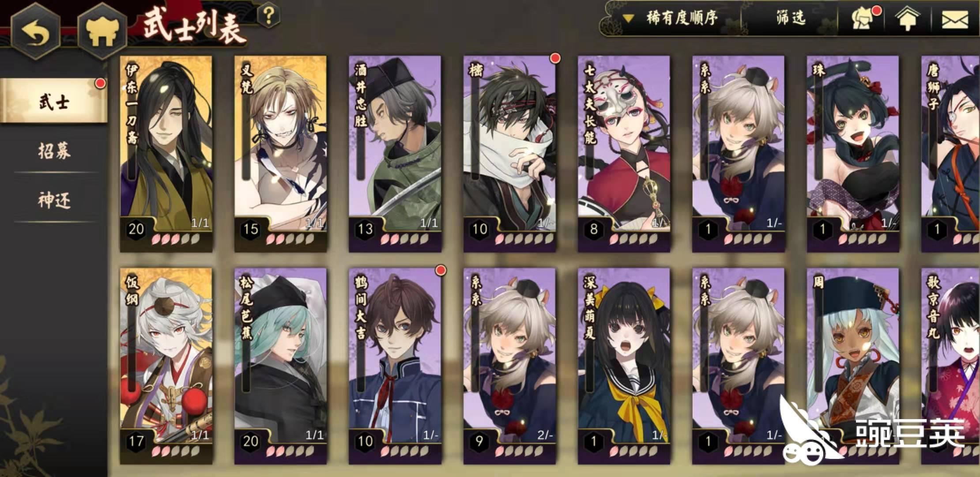This screenshot has width=980, height=477.
Task: Open the shrine gate home icon
Action: (102, 32)
